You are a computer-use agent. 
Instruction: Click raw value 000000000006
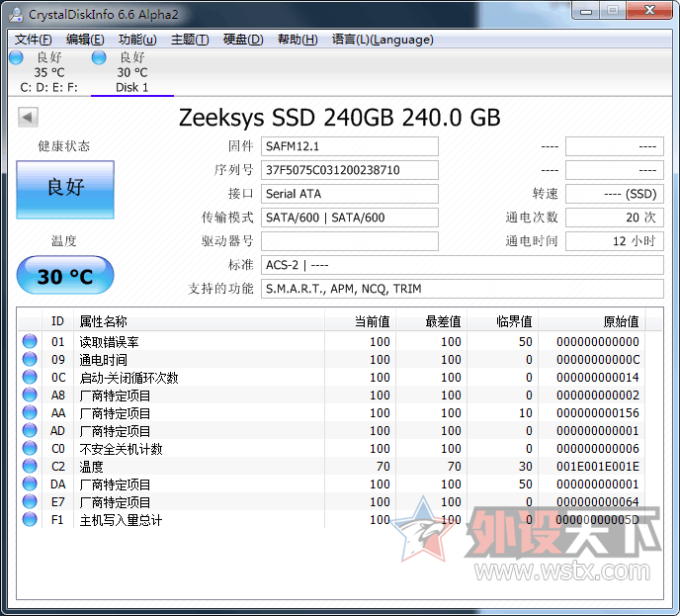pyautogui.click(x=598, y=449)
